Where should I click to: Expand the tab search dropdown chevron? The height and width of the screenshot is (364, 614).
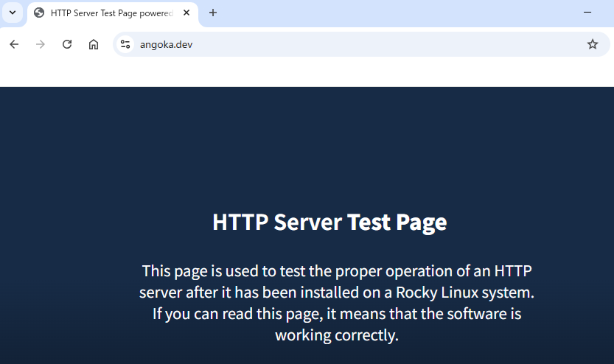coord(12,13)
